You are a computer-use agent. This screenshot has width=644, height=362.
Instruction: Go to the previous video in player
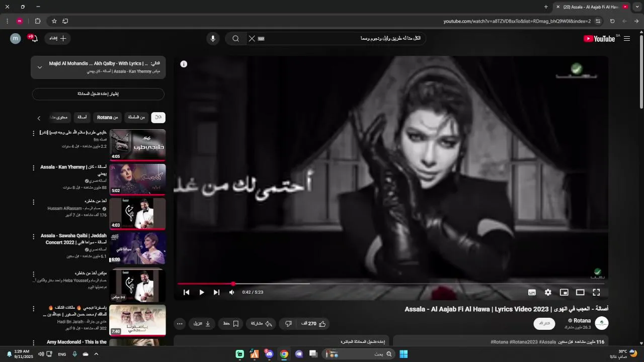tap(186, 292)
